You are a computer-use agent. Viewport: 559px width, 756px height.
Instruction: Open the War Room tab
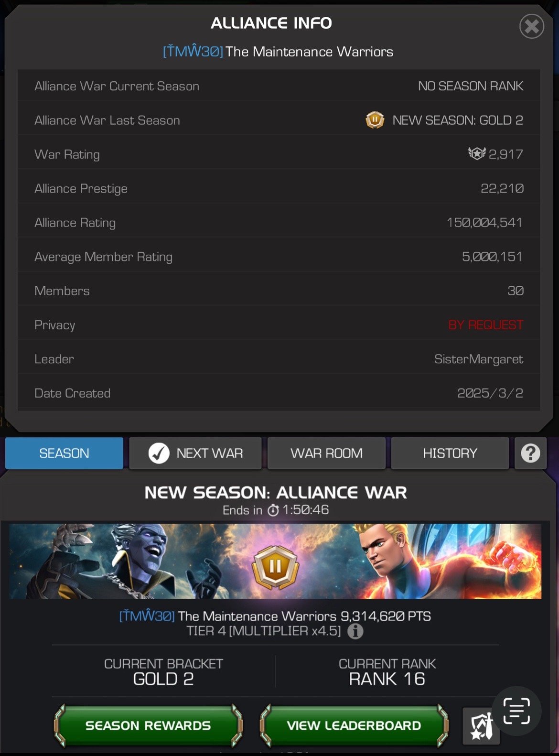[x=326, y=453]
